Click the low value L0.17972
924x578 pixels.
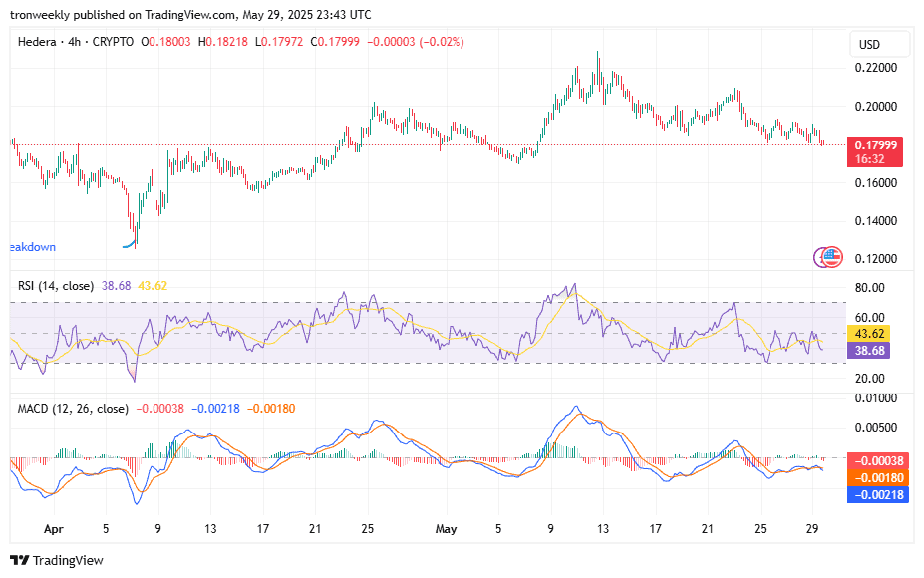pos(279,42)
